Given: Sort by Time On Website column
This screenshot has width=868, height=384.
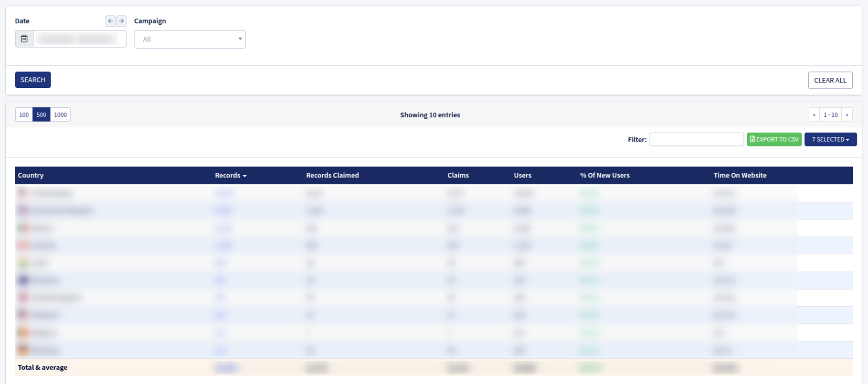Looking at the screenshot, I should [740, 175].
